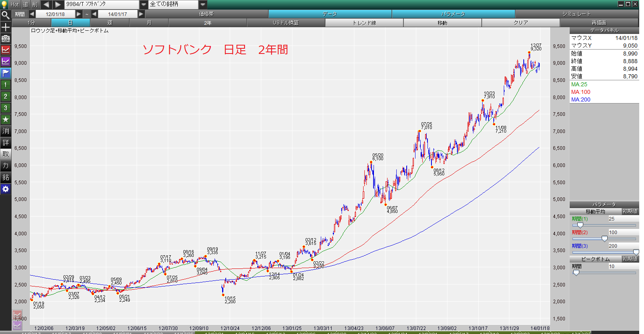The image size is (644, 334).
Task: Click the トレンド線 button
Action: tap(364, 23)
